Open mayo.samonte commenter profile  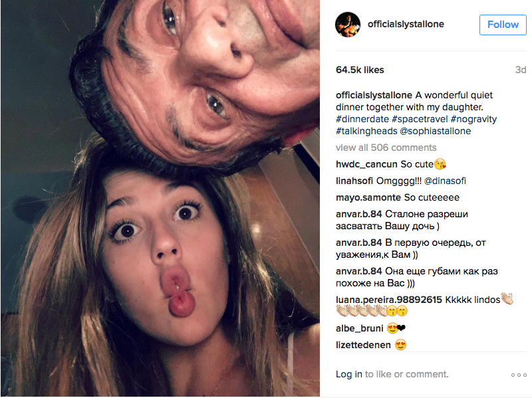tap(368, 197)
